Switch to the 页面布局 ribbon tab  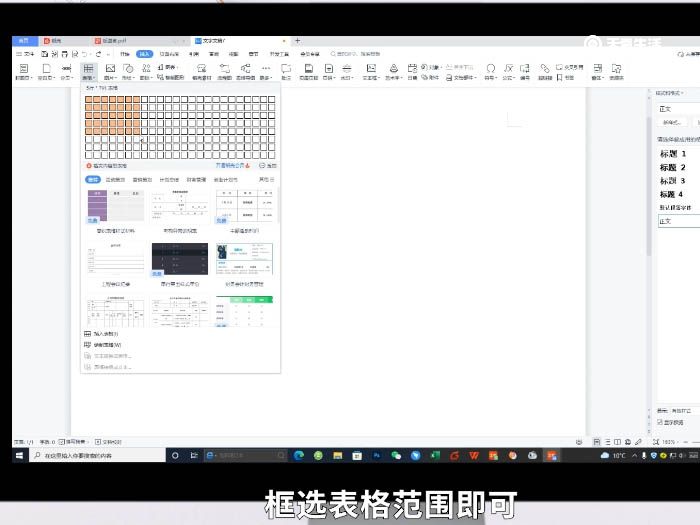(x=169, y=54)
